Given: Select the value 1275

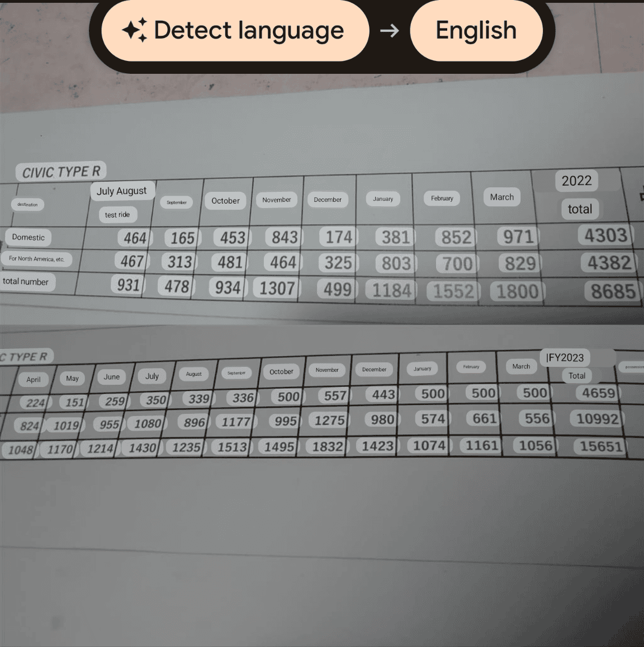Looking at the screenshot, I should pos(329,421).
